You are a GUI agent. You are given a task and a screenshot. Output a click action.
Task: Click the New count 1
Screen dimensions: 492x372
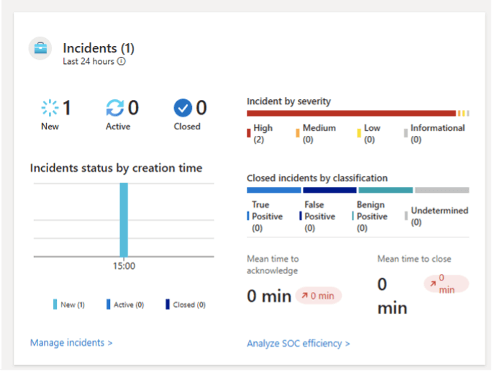(67, 108)
